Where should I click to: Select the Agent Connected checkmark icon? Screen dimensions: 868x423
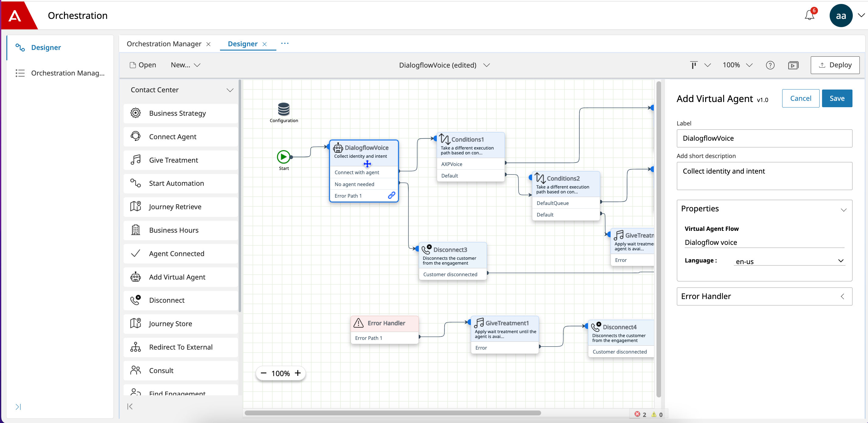(x=135, y=253)
